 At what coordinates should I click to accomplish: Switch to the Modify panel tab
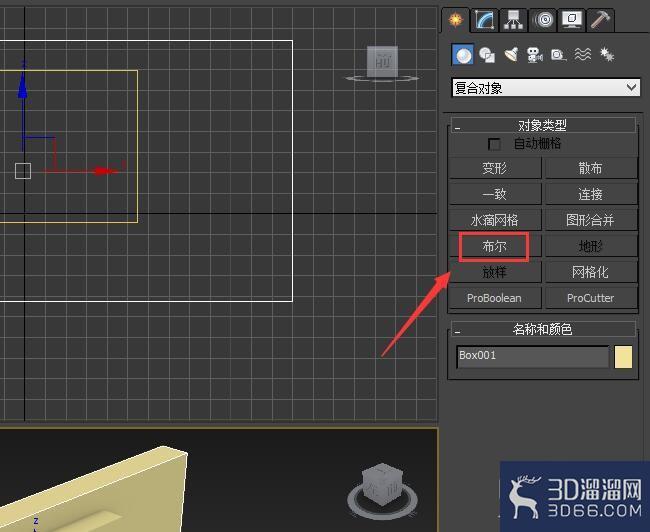click(485, 19)
